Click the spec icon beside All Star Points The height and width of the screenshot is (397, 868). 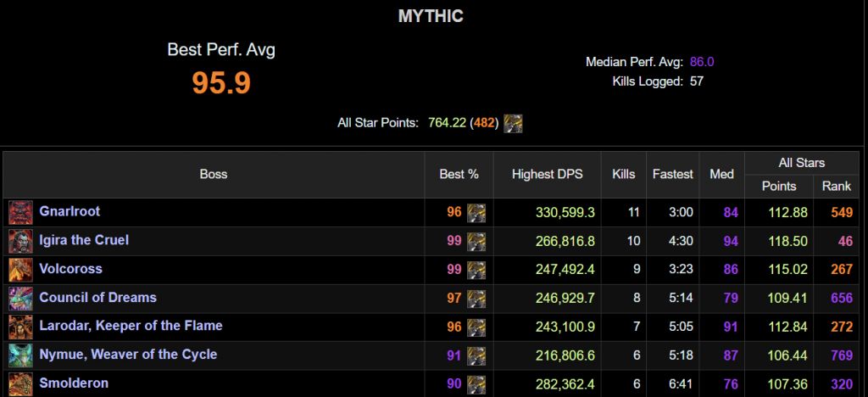pos(513,123)
